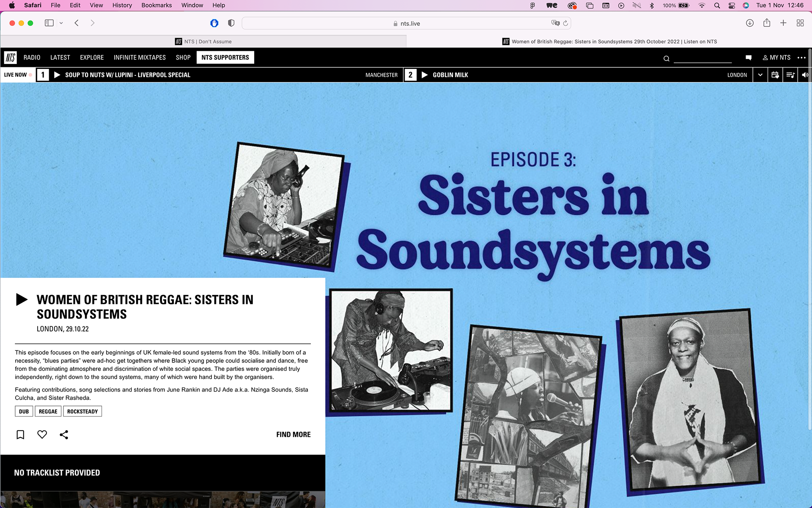The height and width of the screenshot is (508, 812).
Task: Open a new tab with plus icon
Action: 783,23
